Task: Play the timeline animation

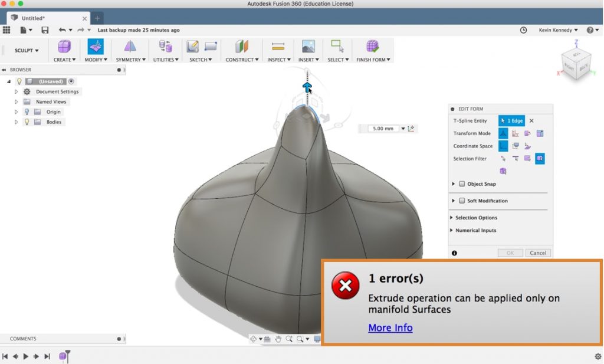Action: (26, 356)
